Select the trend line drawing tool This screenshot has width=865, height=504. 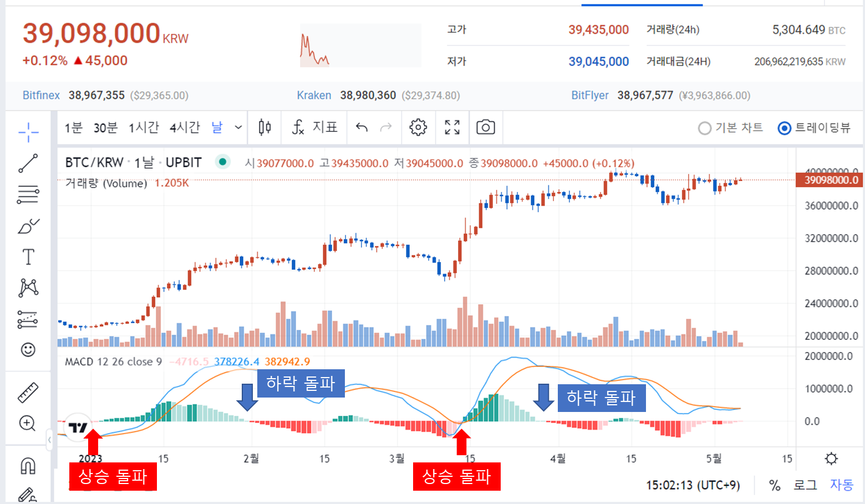click(28, 164)
